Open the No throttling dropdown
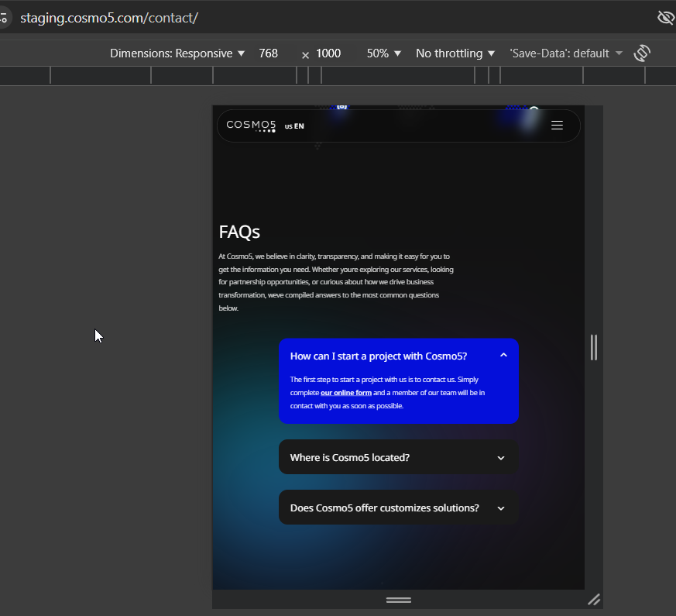Image resolution: width=676 pixels, height=616 pixels. 455,53
